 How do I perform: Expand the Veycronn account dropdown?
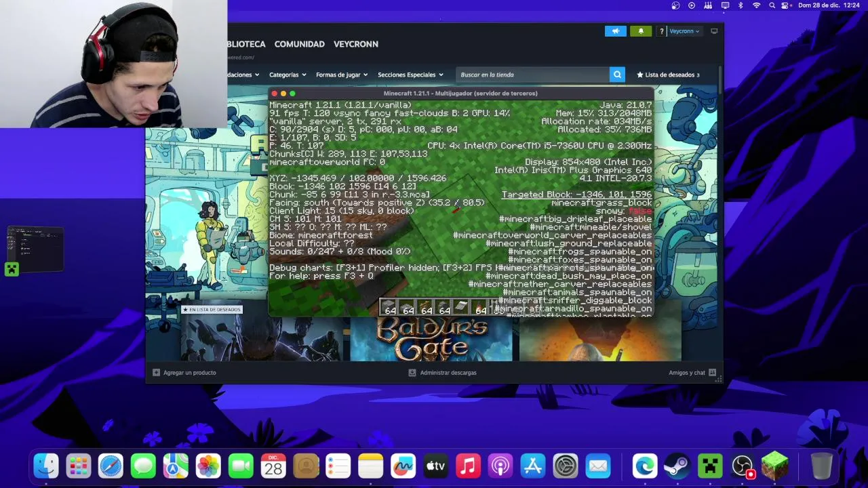tap(684, 31)
